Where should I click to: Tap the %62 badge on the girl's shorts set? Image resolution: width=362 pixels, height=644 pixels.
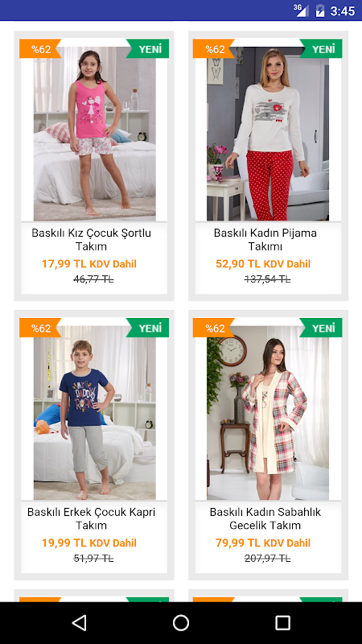tap(40, 49)
